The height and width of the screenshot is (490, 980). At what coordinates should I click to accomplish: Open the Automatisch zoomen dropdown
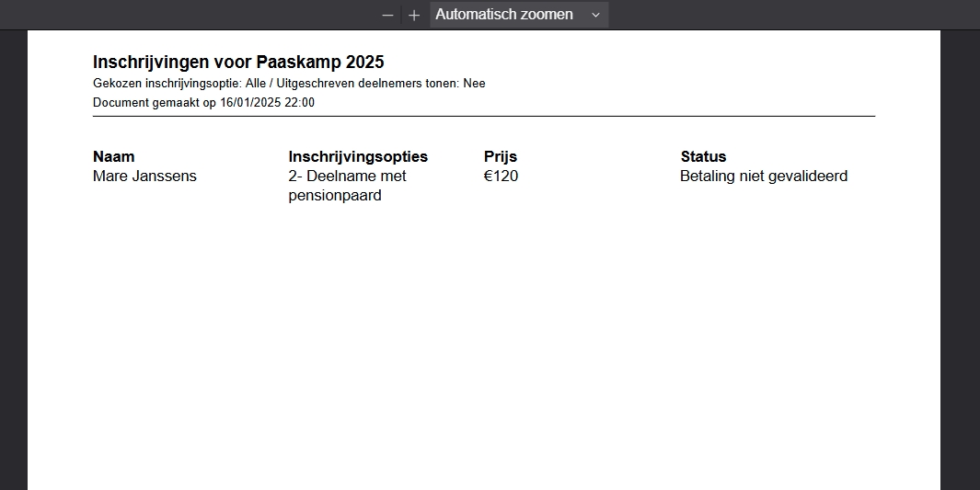519,15
